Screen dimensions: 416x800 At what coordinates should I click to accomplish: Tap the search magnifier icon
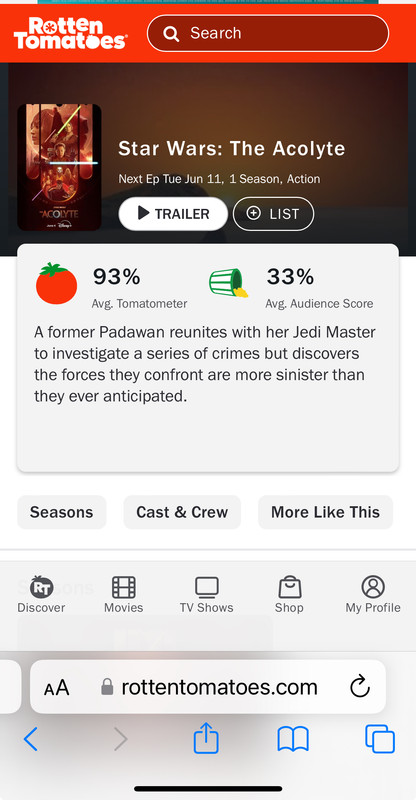(171, 34)
